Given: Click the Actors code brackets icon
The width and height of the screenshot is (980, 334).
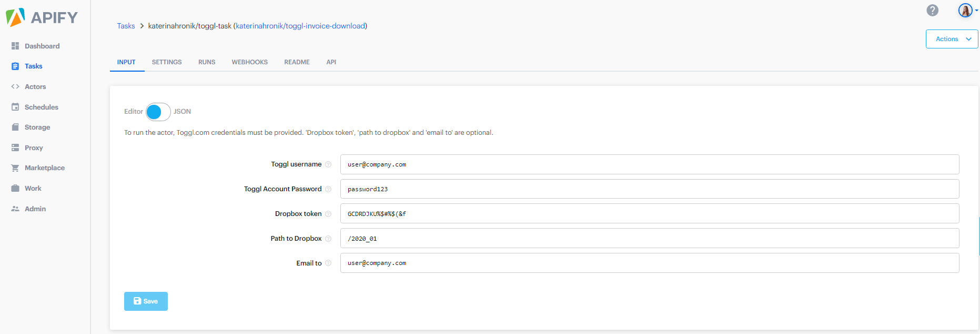Looking at the screenshot, I should (x=15, y=86).
